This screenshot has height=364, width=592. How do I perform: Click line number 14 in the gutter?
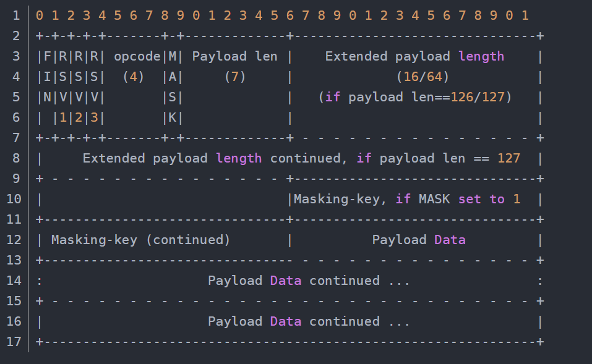[14, 281]
